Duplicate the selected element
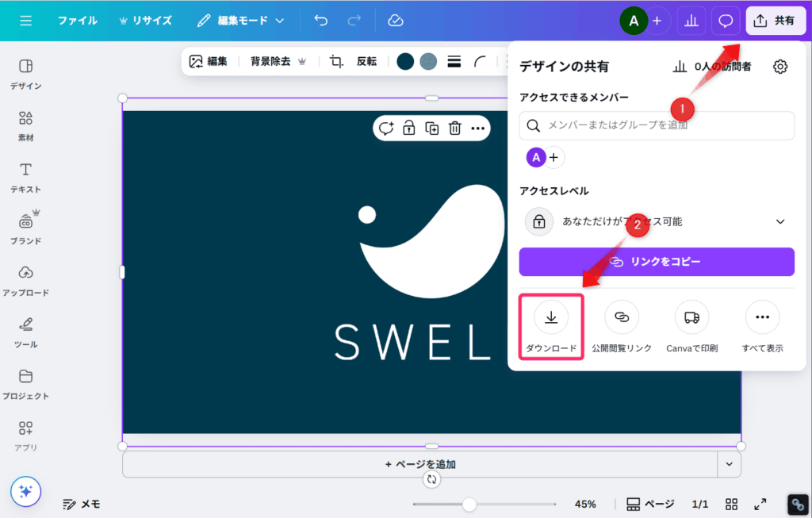 432,128
